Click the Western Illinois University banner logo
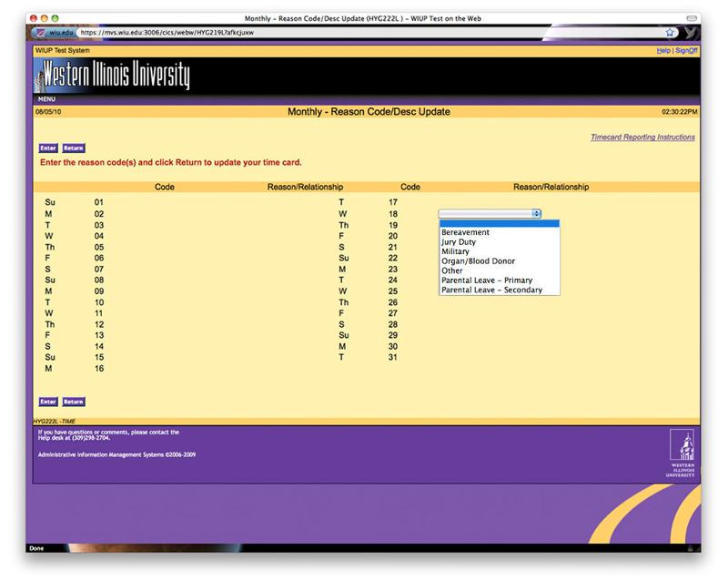The width and height of the screenshot is (728, 581). (112, 76)
